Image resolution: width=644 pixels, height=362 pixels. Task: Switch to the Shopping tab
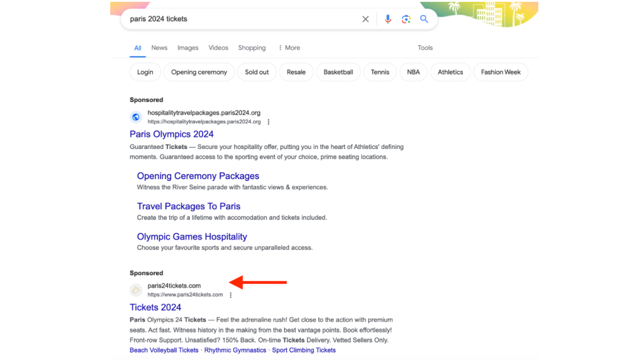pyautogui.click(x=252, y=48)
